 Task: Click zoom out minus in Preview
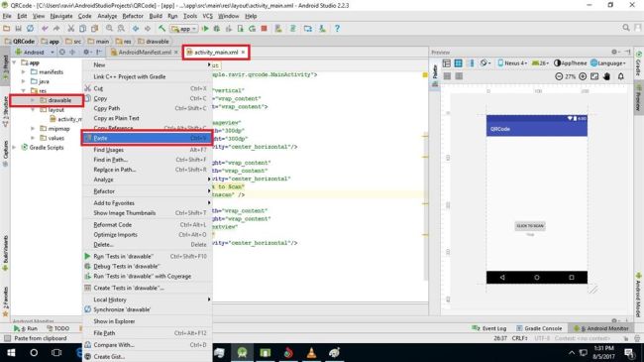tap(559, 76)
